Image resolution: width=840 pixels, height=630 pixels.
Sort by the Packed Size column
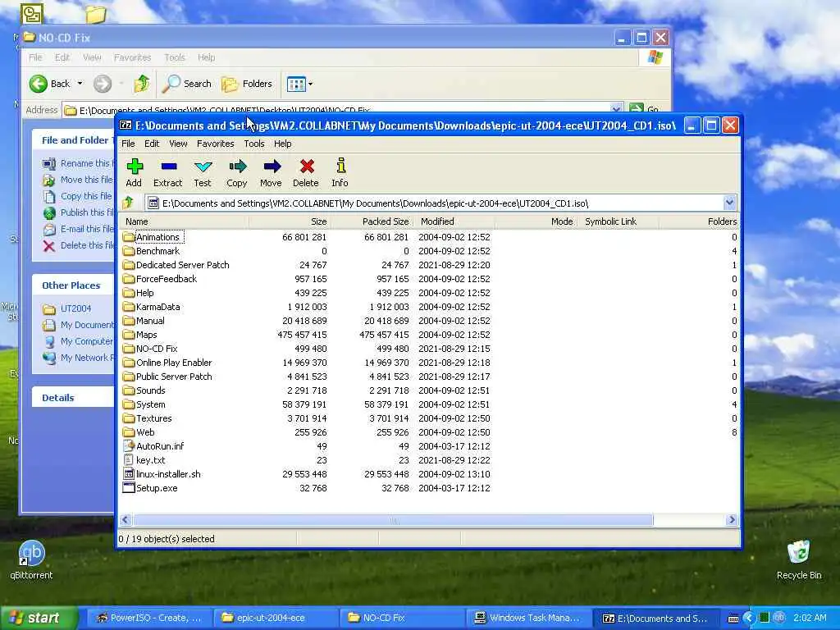(372, 221)
